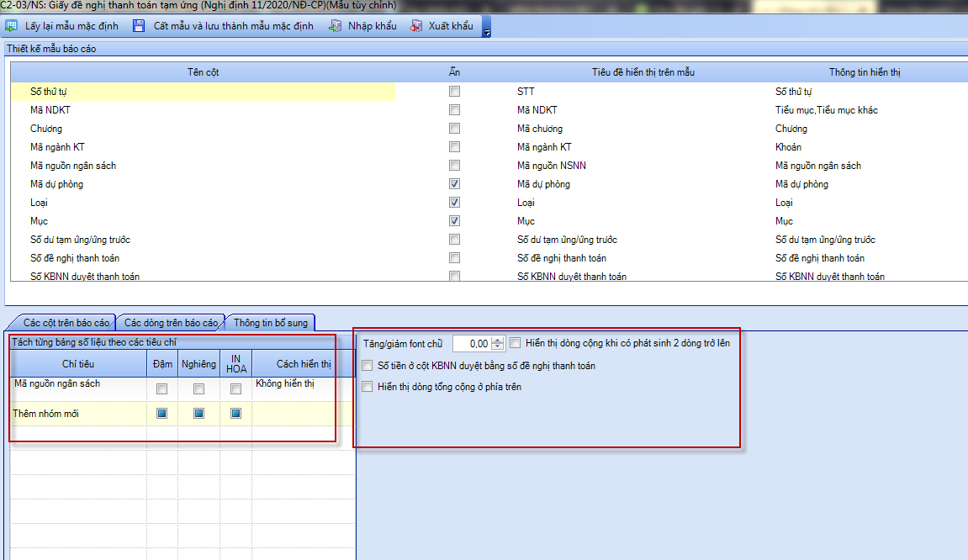Toggle Đậm checkbox for 'Mã nguồn ngân sách'
The width and height of the screenshot is (968, 560).
coord(161,389)
